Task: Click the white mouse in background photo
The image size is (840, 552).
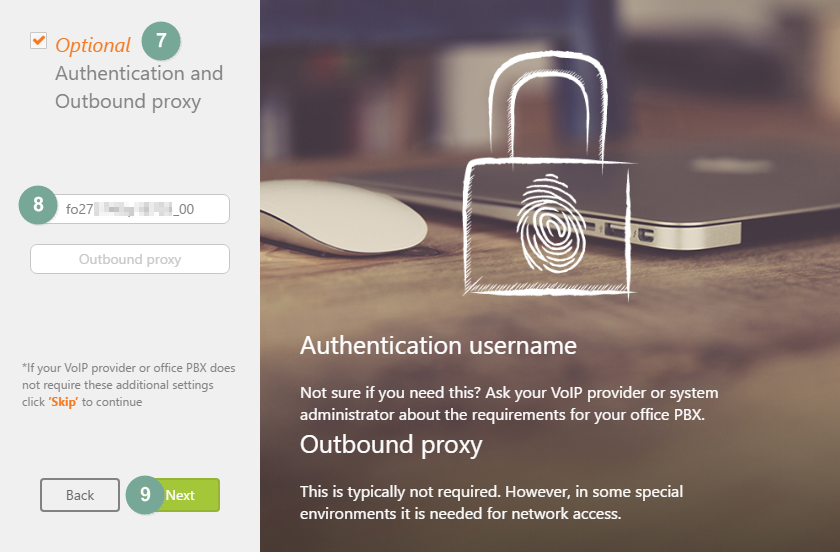Action: [x=343, y=217]
